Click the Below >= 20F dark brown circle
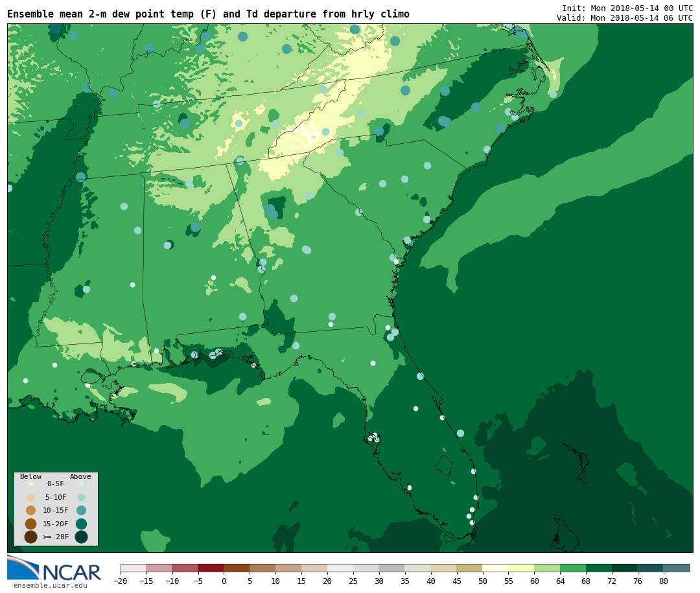Screen dimensions: 700x593 click(x=31, y=537)
